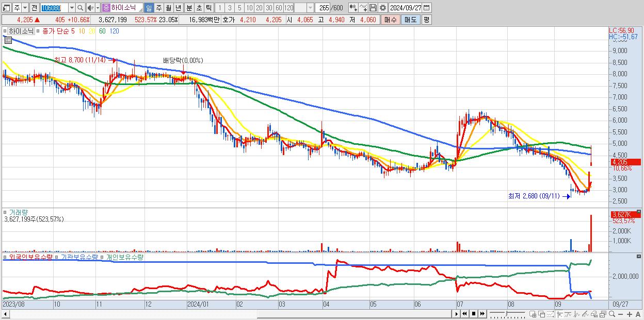Screen dimensions: 644x320
Task: Click the overlapping windows chart icon
Action: pyautogui.click(x=542, y=314)
